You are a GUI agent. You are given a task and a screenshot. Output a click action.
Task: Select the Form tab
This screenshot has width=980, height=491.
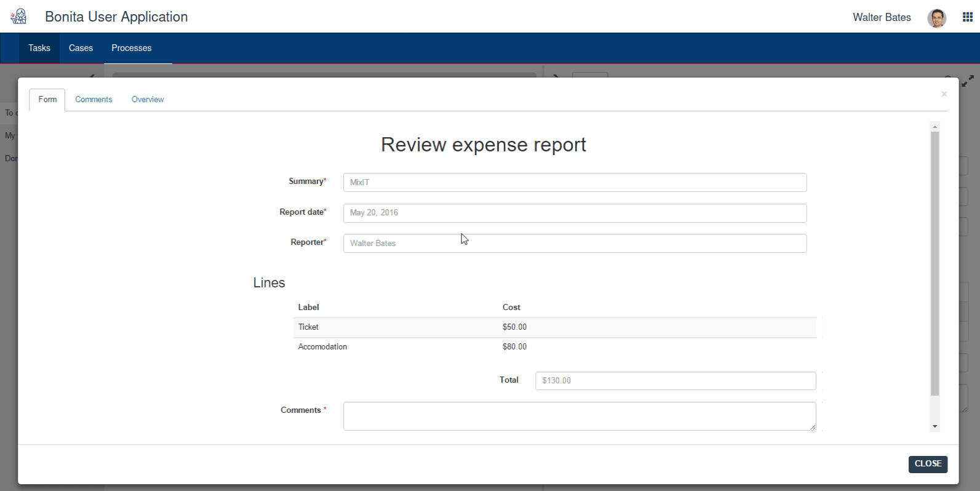click(47, 100)
